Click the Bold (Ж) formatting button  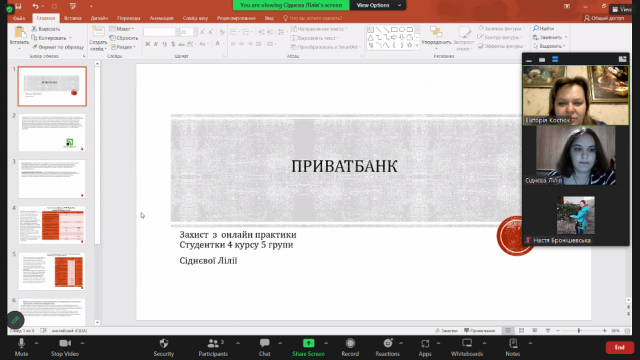[147, 44]
